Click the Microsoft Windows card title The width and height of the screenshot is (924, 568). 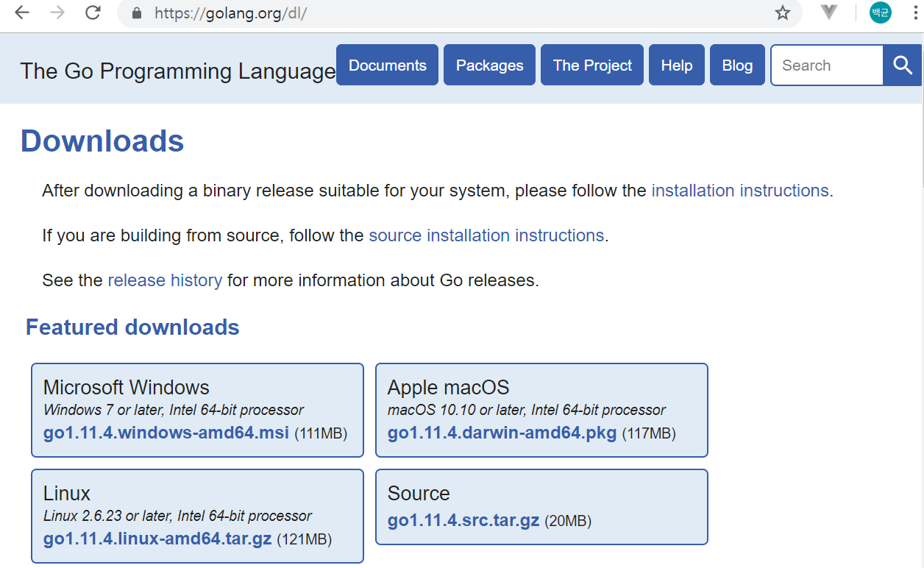click(x=127, y=387)
